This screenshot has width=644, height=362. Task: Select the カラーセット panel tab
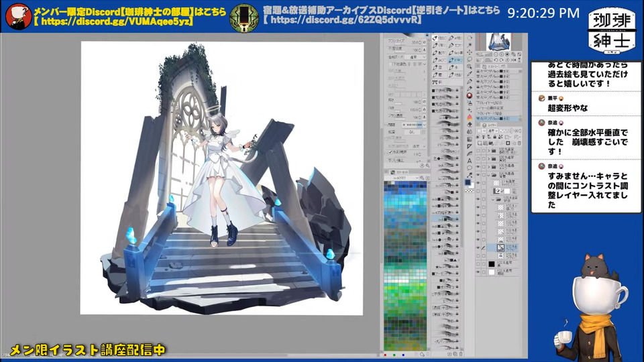pyautogui.click(x=400, y=172)
